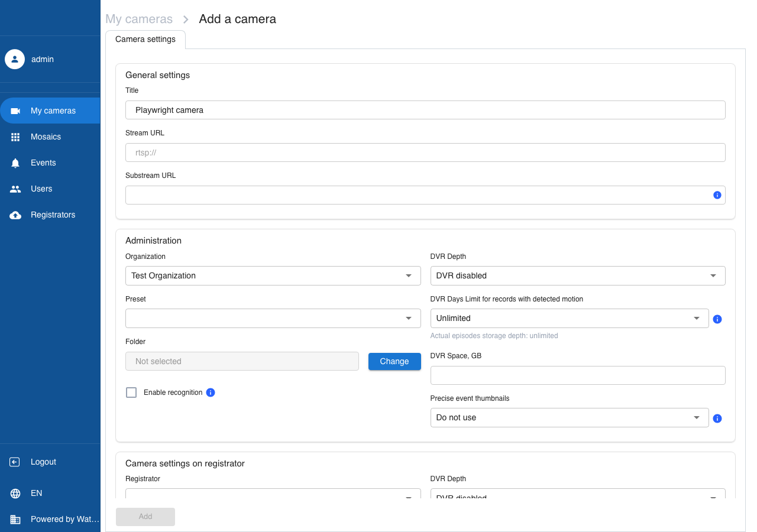Click the admin username text

click(x=43, y=59)
